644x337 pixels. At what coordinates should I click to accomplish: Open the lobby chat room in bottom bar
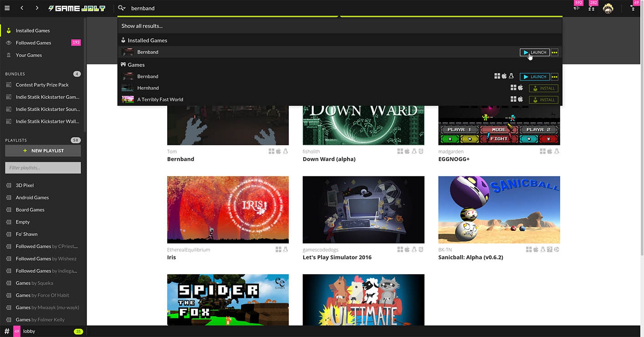[29, 331]
